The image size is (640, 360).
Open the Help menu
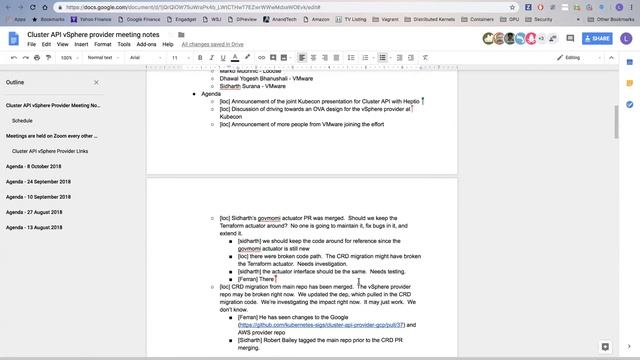point(168,44)
